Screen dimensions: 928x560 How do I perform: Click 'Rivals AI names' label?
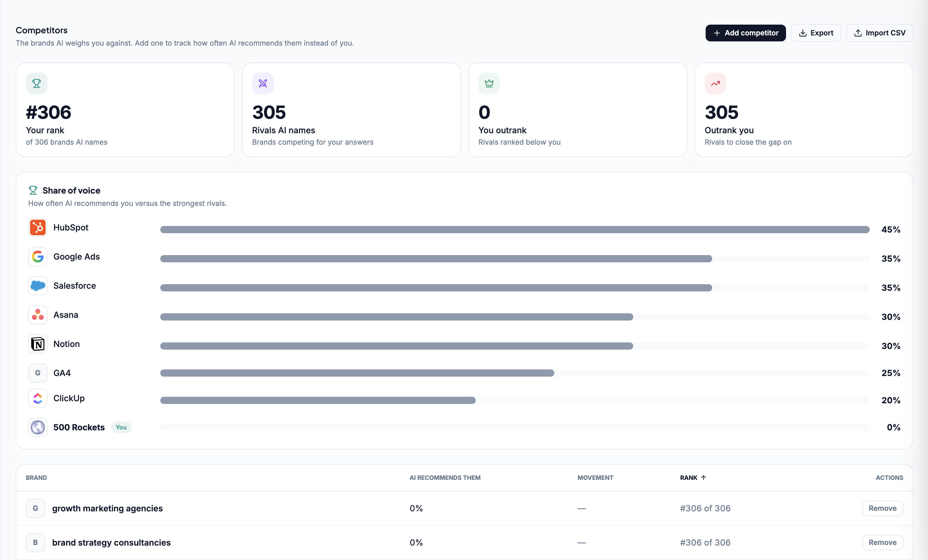click(284, 130)
